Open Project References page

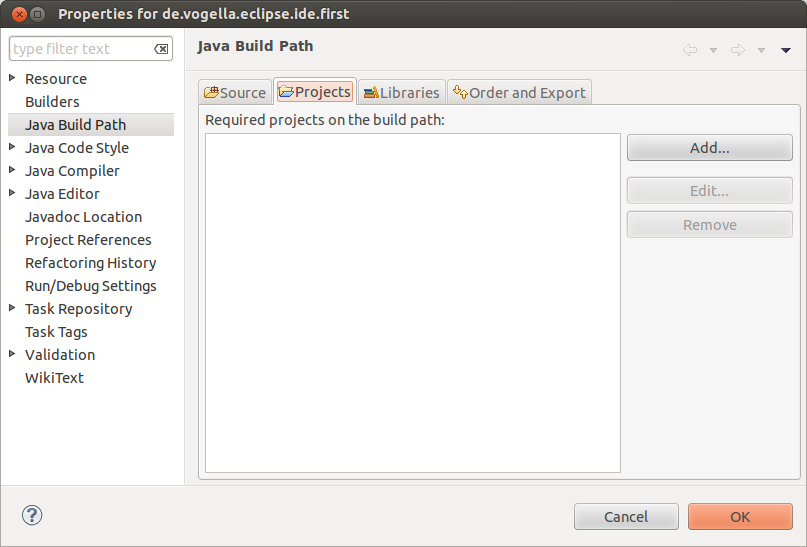[88, 240]
